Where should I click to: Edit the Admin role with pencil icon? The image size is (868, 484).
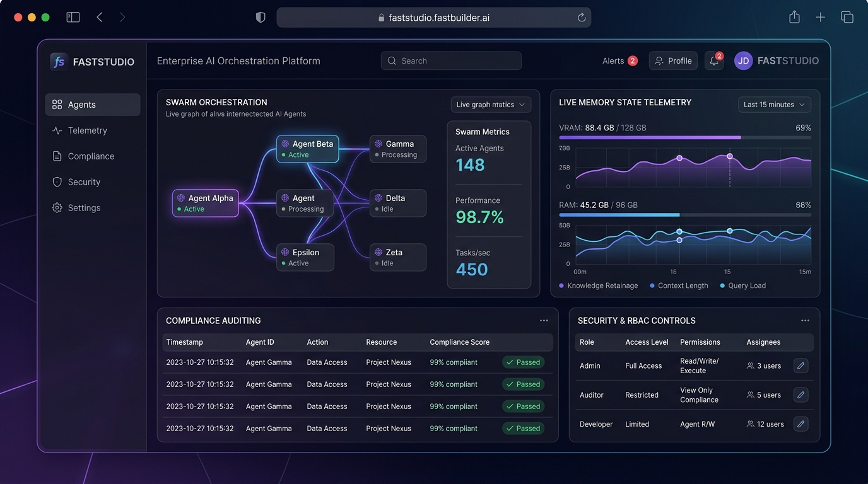(801, 366)
